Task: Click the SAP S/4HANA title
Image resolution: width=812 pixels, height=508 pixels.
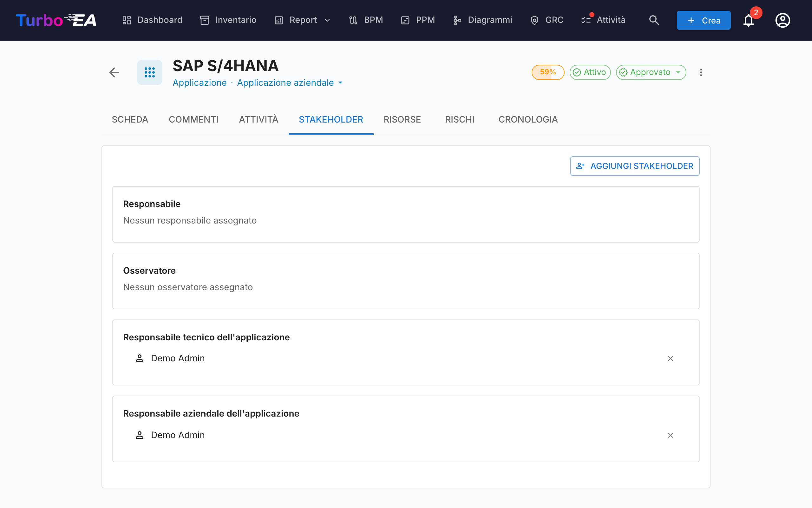Action: [226, 66]
